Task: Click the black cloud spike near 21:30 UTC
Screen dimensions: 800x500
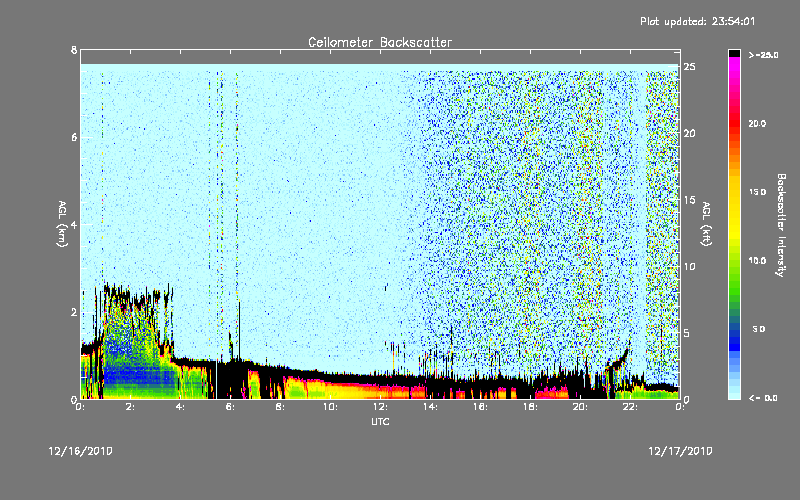Action: [619, 360]
